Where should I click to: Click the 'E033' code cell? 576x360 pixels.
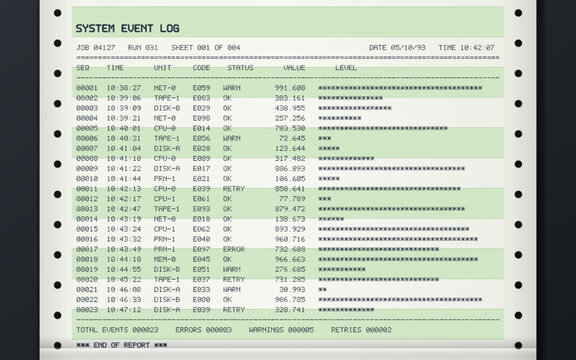tap(201, 289)
